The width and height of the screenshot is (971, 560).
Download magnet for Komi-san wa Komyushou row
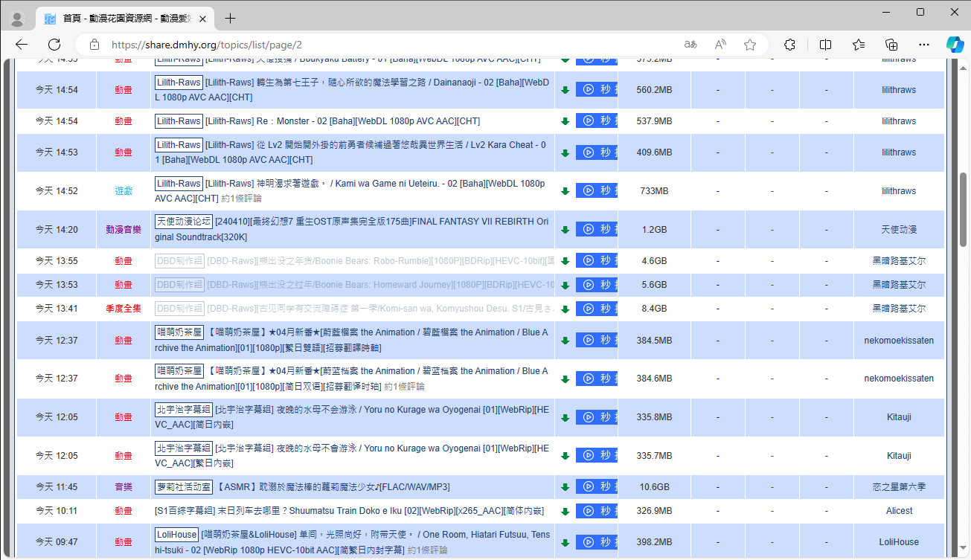click(565, 309)
